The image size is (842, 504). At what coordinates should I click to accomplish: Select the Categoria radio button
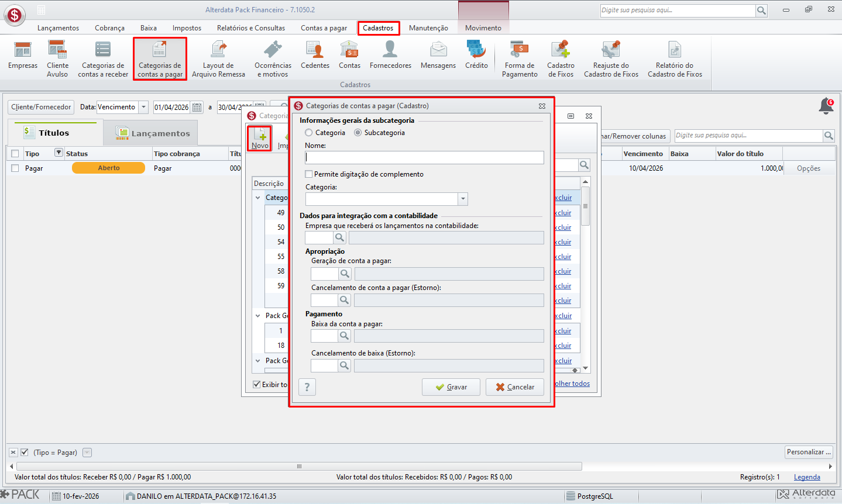tap(309, 133)
